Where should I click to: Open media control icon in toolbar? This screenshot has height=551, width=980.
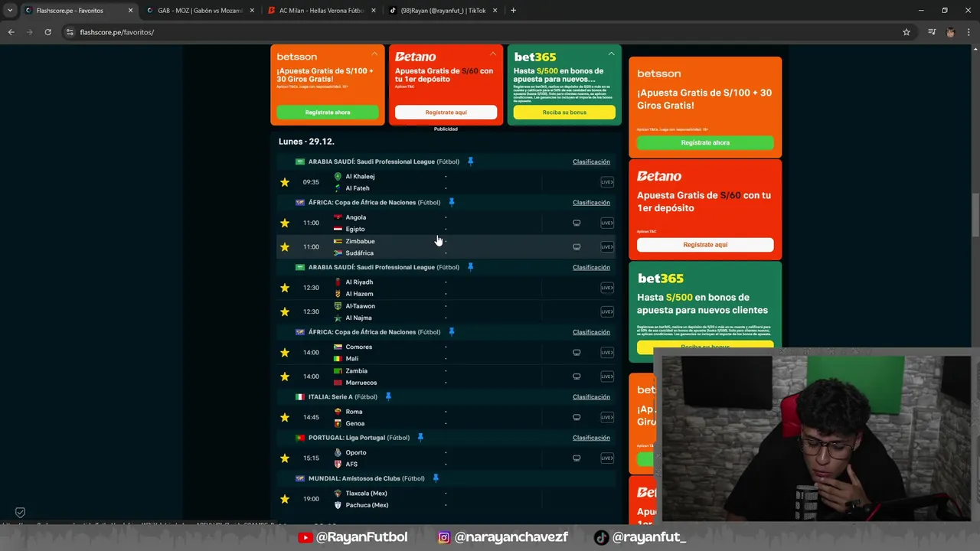(x=932, y=32)
